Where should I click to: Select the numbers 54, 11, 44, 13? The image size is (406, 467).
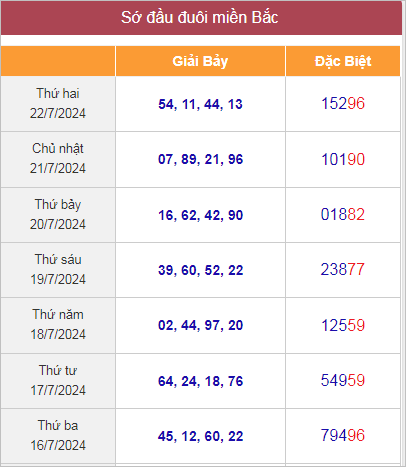coord(200,104)
